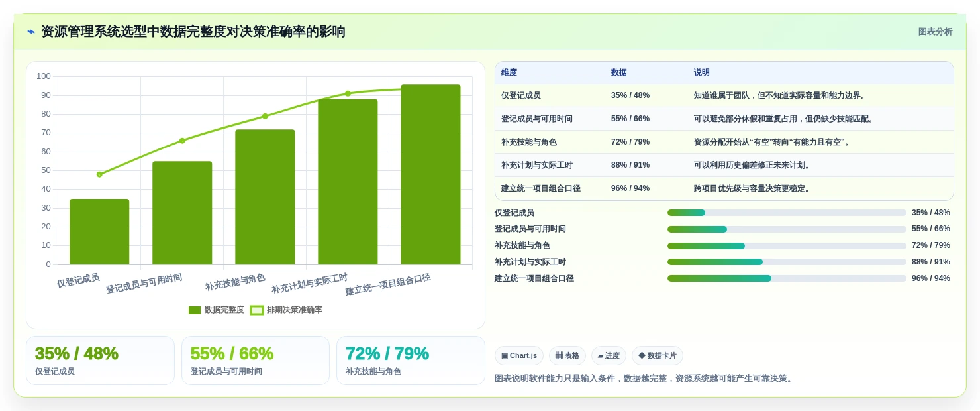Viewport: 980px width, 411px height.
Task: Click table cell 登记成员与可用时间
Action: pos(537,119)
